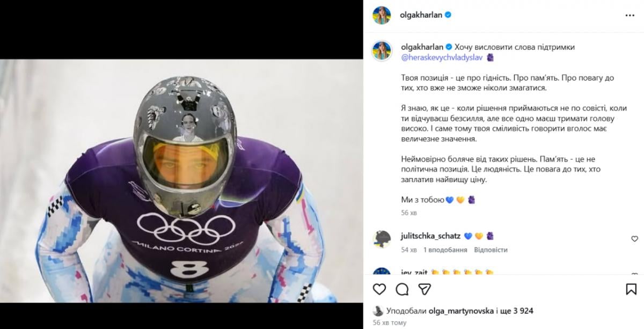This screenshot has width=644, height=329.
Task: Open julitschka_schatz's avatar
Action: [x=382, y=239]
